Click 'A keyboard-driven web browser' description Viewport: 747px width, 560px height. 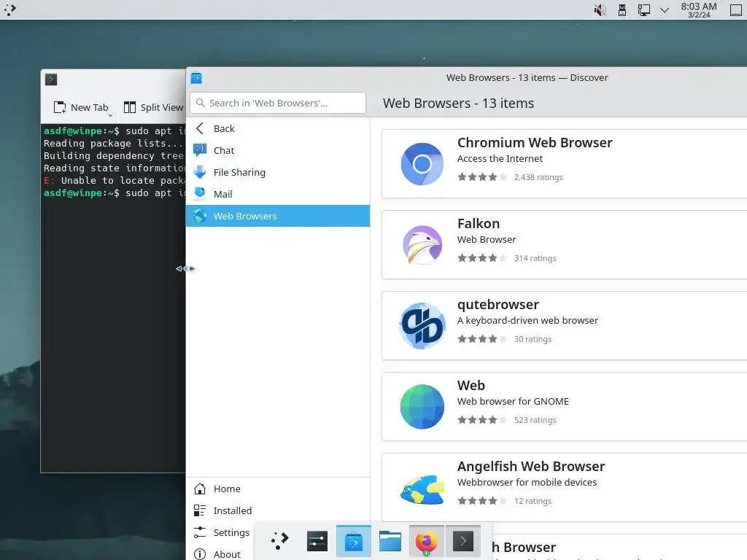527,321
